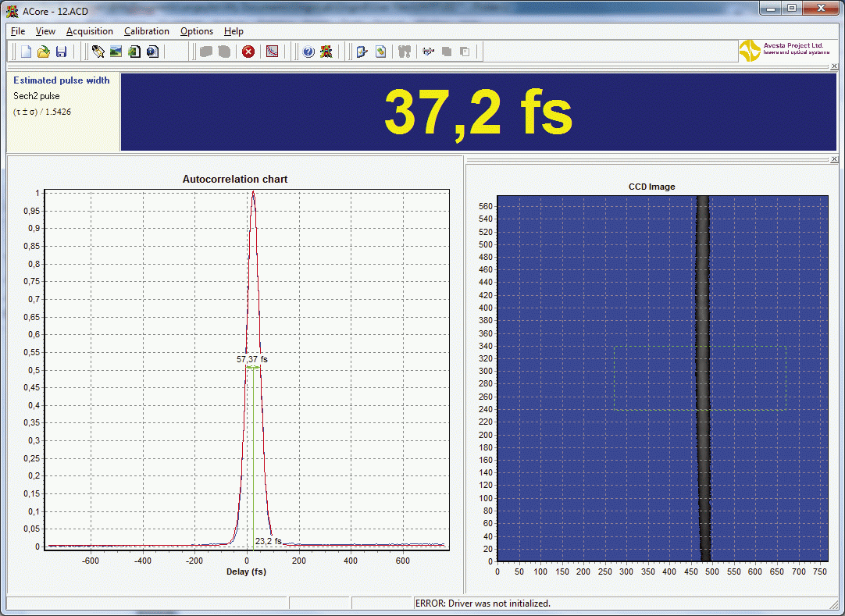Click the pointing hand toolbar icon
The height and width of the screenshot is (616, 845).
tap(429, 52)
